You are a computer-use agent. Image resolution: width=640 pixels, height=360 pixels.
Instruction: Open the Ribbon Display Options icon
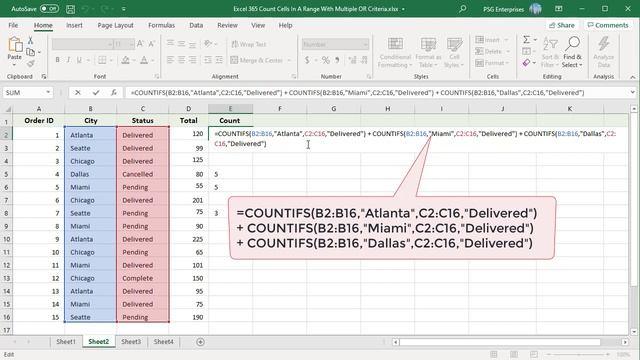pos(559,9)
